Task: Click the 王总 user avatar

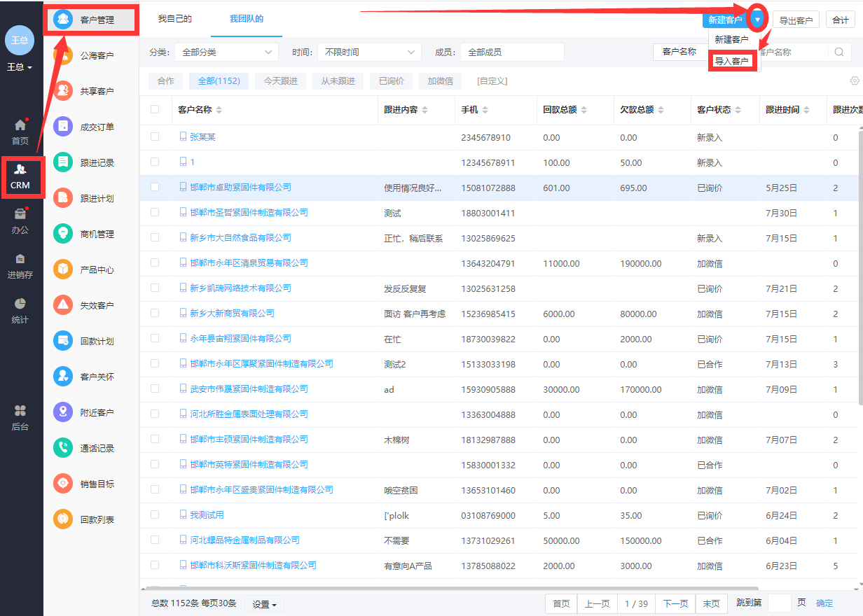Action: (x=20, y=40)
